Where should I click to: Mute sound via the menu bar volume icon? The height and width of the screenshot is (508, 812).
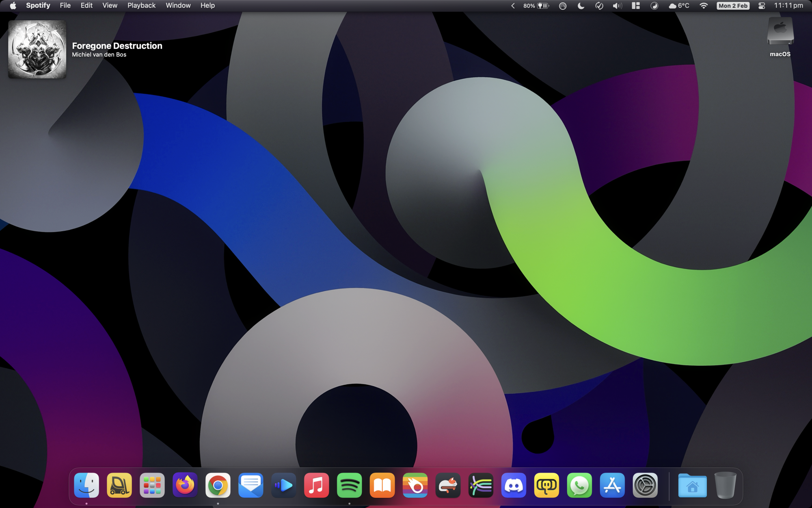pos(617,6)
